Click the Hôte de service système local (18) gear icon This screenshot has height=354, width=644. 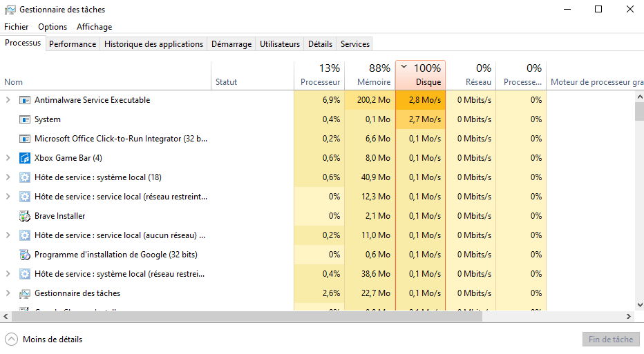(25, 177)
